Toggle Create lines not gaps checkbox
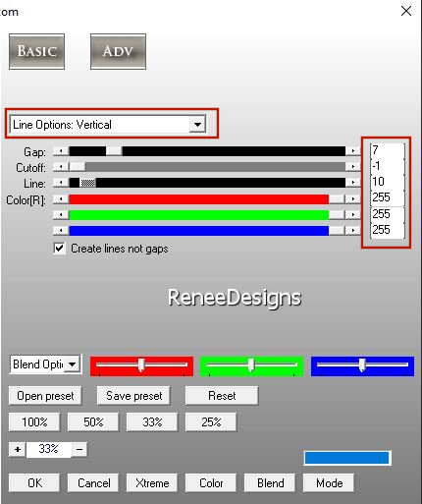The width and height of the screenshot is (422, 504). (59, 249)
